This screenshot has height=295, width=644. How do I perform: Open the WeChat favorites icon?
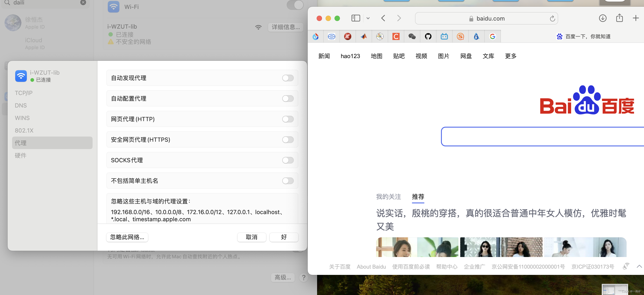point(412,36)
